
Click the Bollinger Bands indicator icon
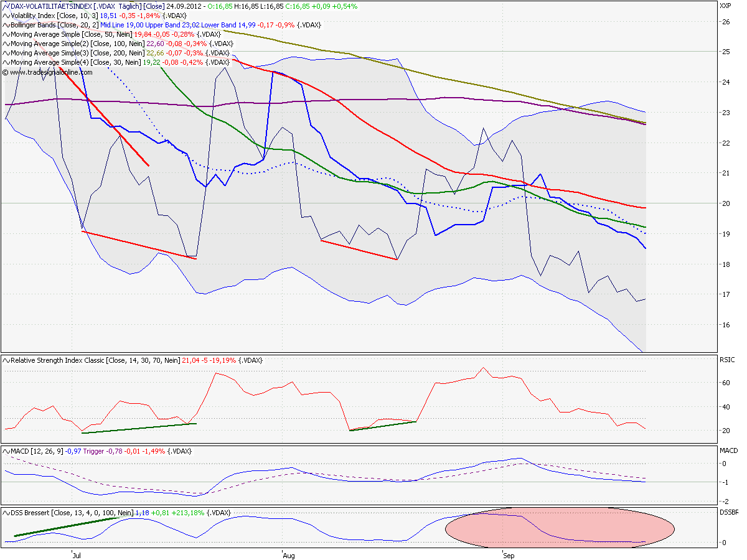(6, 25)
